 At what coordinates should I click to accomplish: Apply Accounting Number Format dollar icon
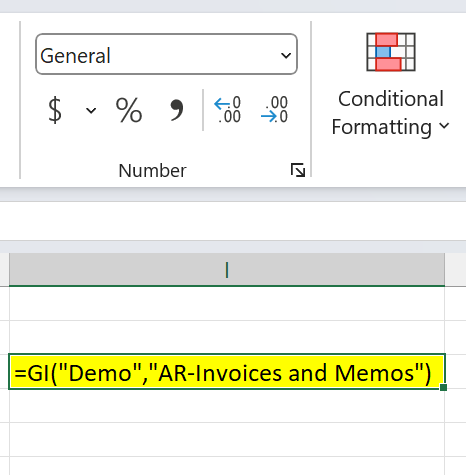(x=55, y=110)
